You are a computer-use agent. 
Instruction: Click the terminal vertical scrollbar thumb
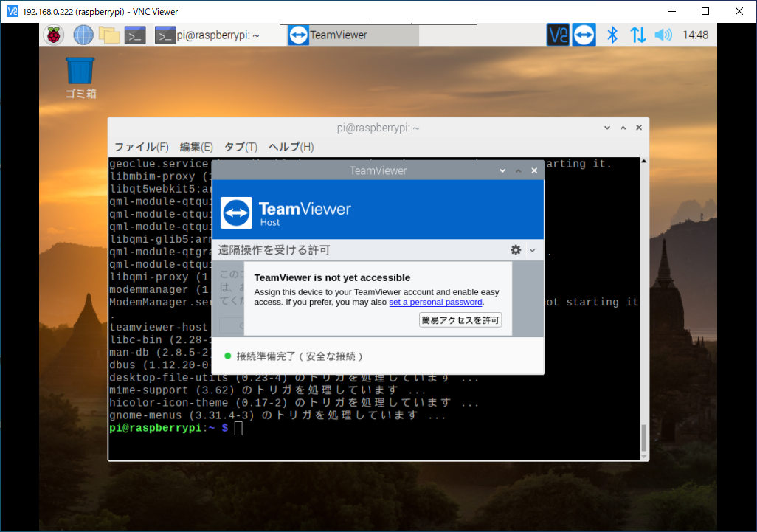(644, 438)
